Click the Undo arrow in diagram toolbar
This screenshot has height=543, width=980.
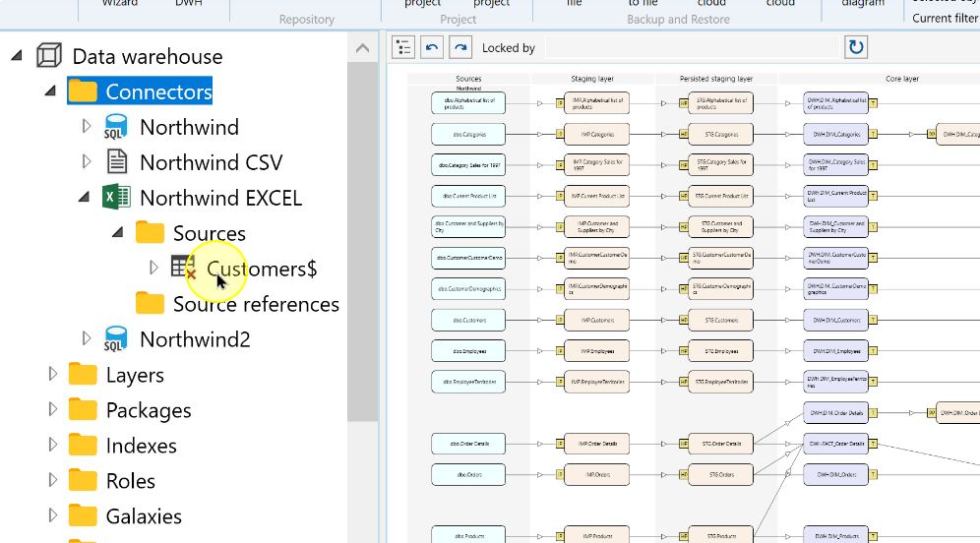432,47
